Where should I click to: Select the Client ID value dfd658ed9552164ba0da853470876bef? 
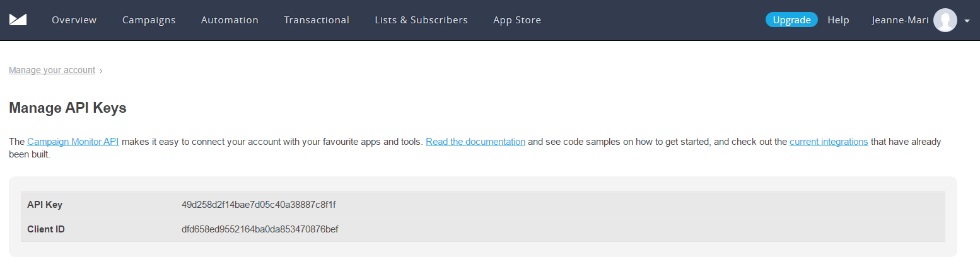tap(260, 229)
